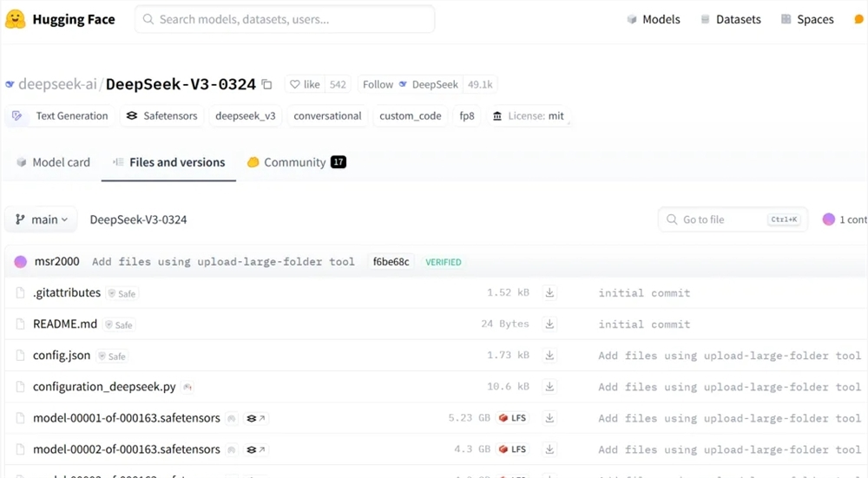Click scan status icon beside configuration_deepseek.py
This screenshot has height=478, width=868.
pos(187,387)
